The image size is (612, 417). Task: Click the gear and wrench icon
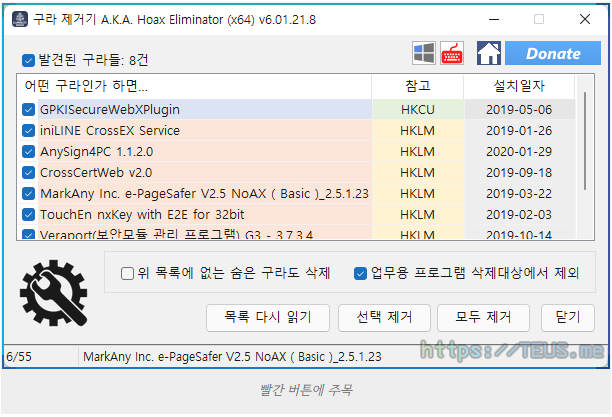(x=54, y=293)
